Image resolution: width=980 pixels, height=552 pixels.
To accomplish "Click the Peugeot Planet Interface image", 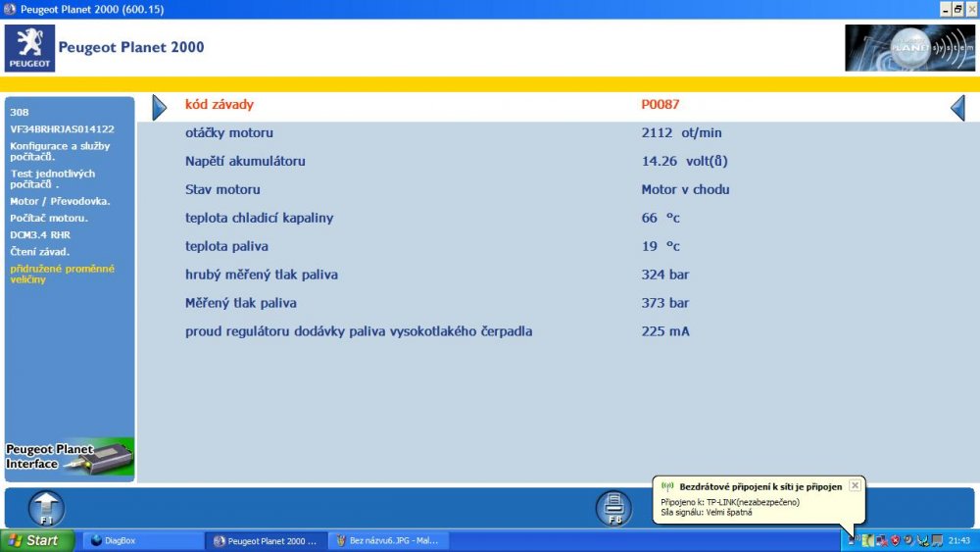I will (70, 457).
